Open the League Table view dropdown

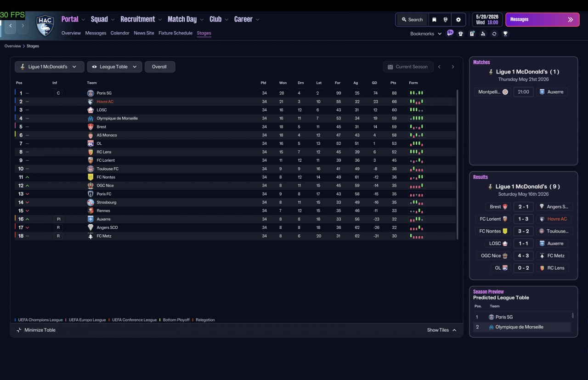click(x=114, y=67)
